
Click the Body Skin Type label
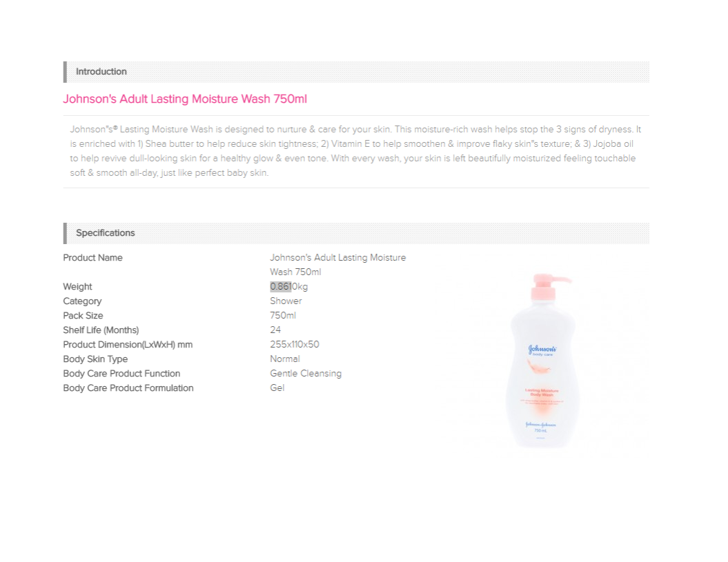95,359
